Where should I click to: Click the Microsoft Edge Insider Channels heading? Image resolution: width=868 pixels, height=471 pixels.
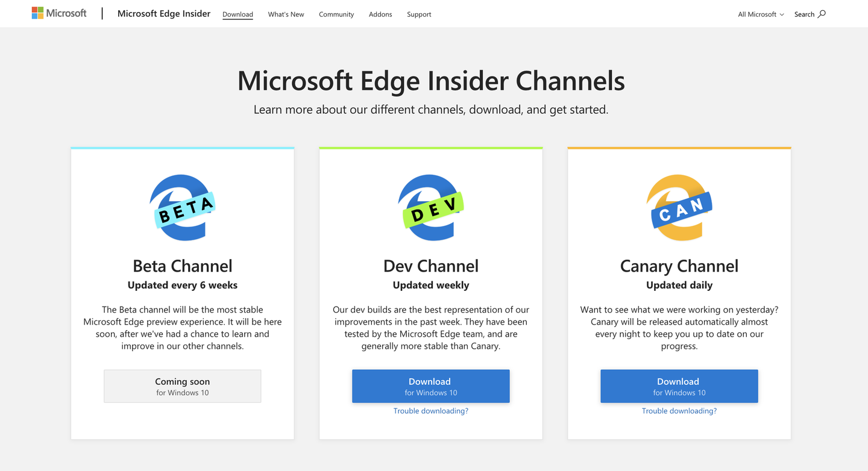click(431, 81)
